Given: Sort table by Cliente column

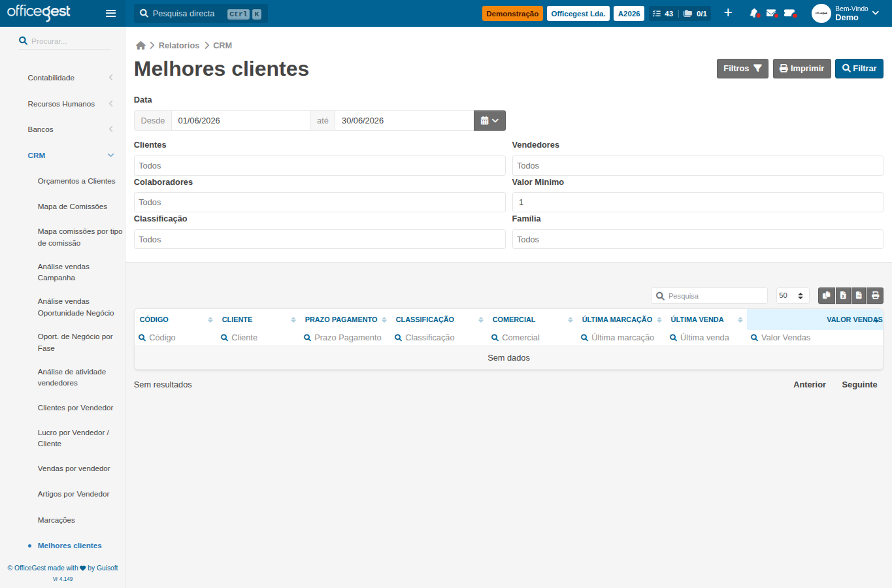Looking at the screenshot, I should tap(258, 319).
